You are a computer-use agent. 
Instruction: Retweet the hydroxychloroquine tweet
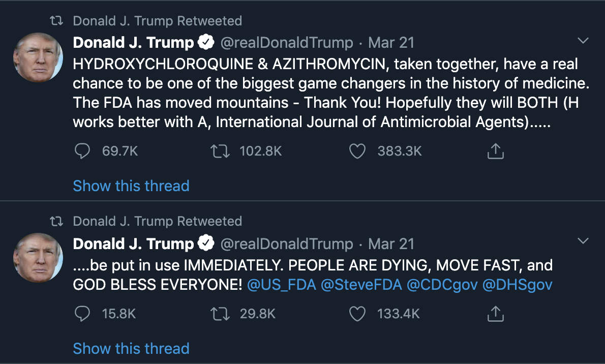tap(219, 151)
